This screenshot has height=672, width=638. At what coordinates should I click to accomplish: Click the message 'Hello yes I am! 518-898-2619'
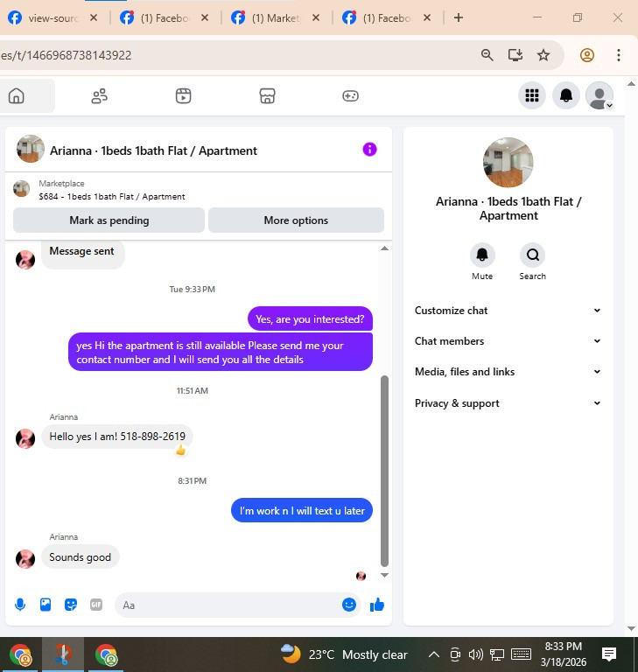tap(117, 437)
